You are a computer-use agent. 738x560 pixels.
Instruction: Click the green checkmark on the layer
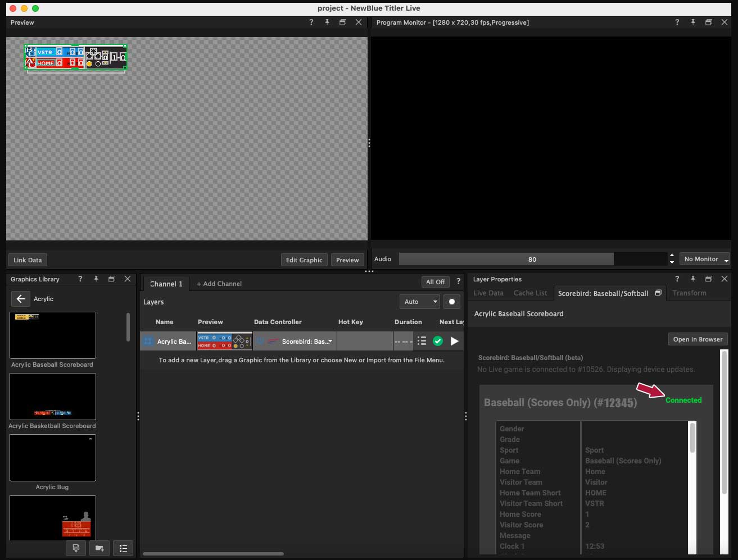(x=438, y=341)
